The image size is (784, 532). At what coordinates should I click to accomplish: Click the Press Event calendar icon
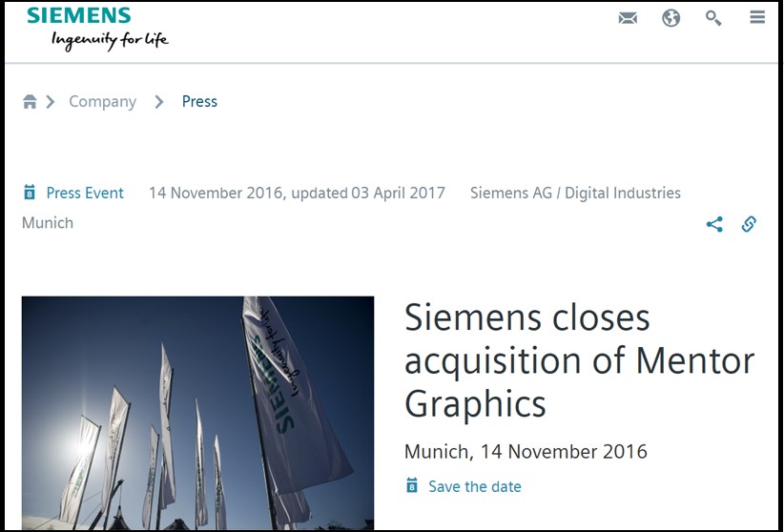pos(30,194)
